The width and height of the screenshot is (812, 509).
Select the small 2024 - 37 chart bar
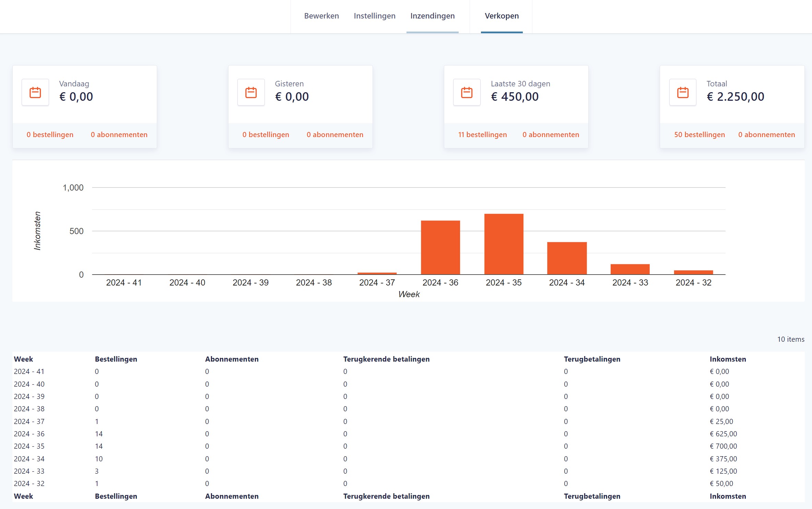pos(377,274)
